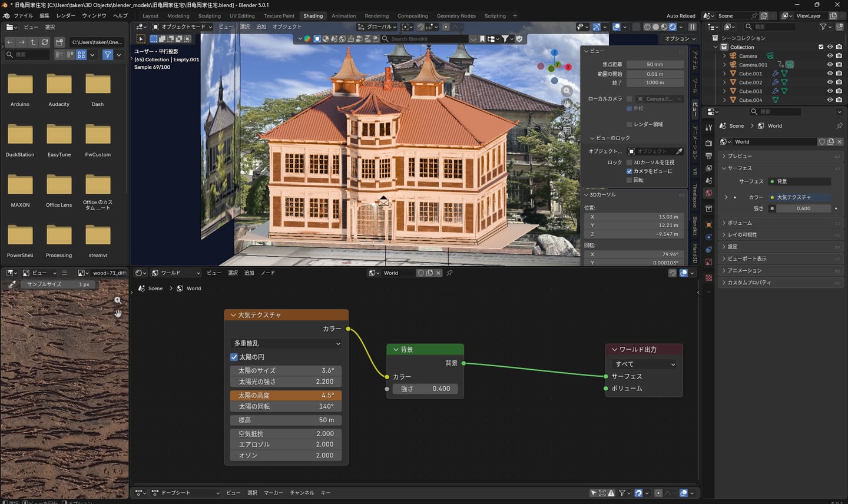
Task: Create a new folder in file browser
Action: pyautogui.click(x=59, y=42)
